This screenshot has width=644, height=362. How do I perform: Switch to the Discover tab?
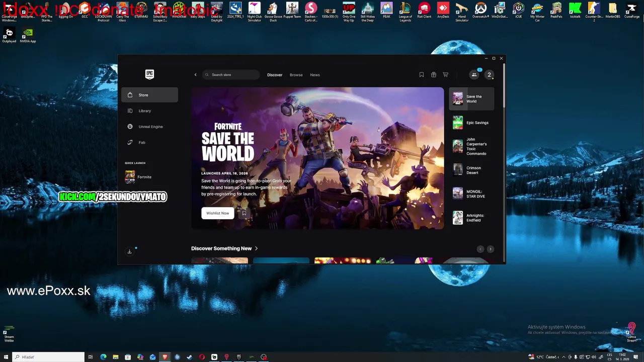tap(275, 75)
